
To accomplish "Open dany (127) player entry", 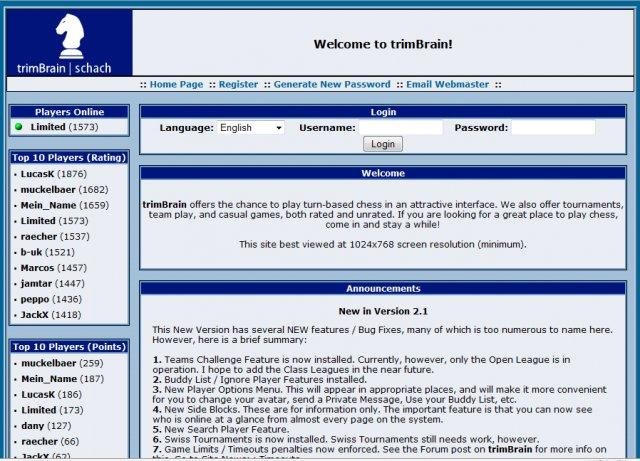I will 46,426.
